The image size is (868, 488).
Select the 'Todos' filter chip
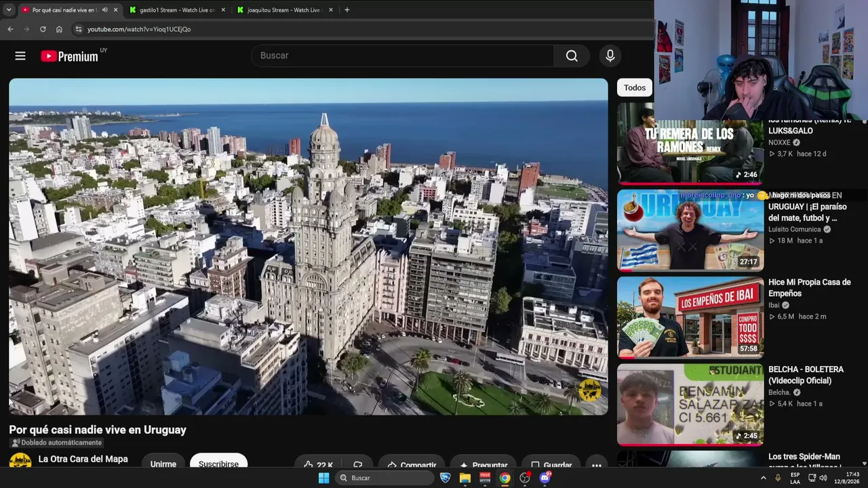(635, 87)
